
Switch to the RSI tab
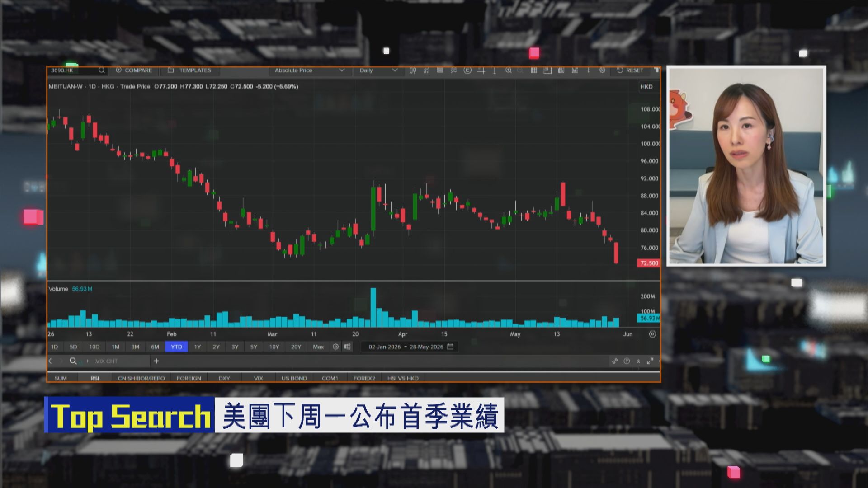pos(94,378)
